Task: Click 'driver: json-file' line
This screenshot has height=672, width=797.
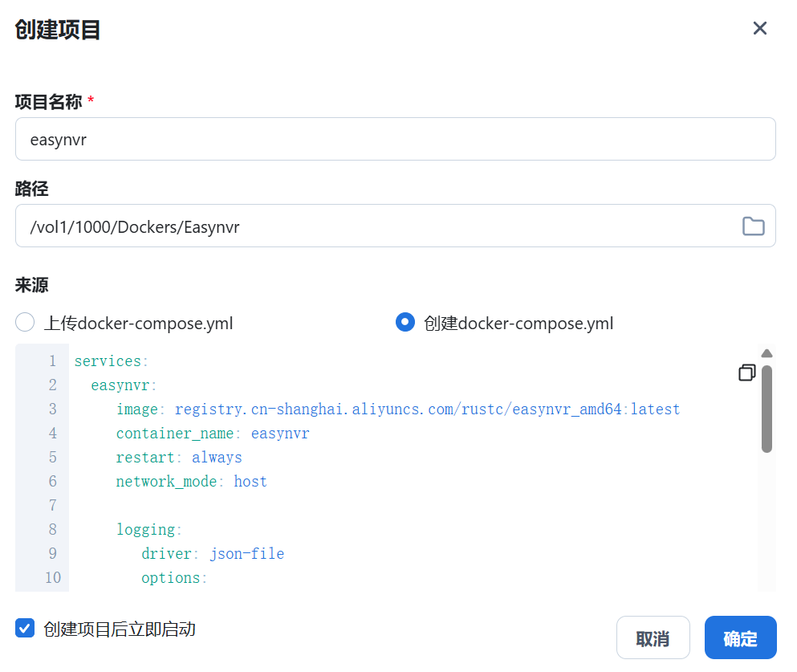Action: click(213, 553)
